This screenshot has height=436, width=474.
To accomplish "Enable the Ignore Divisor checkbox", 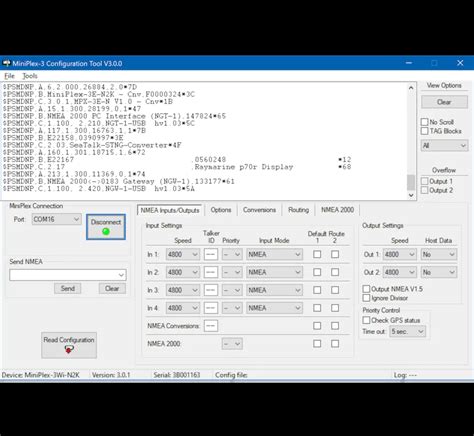I will (x=366, y=298).
